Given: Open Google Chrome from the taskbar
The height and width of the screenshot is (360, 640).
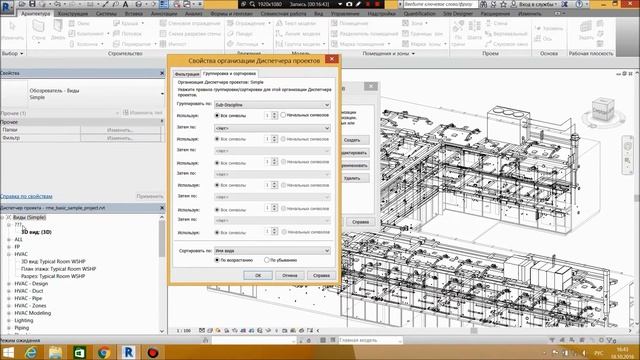Looking at the screenshot, I should click(x=104, y=352).
